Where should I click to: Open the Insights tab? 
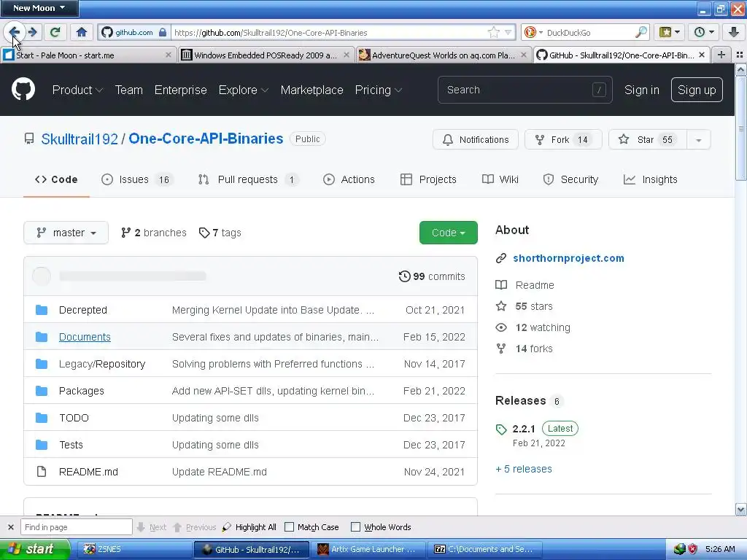click(650, 179)
